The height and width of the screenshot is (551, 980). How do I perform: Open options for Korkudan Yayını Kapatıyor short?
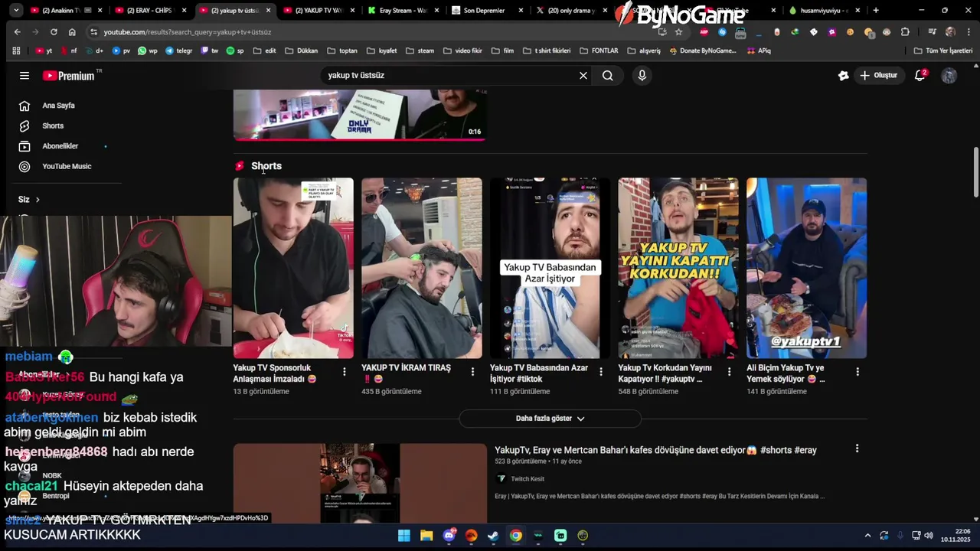[730, 372]
